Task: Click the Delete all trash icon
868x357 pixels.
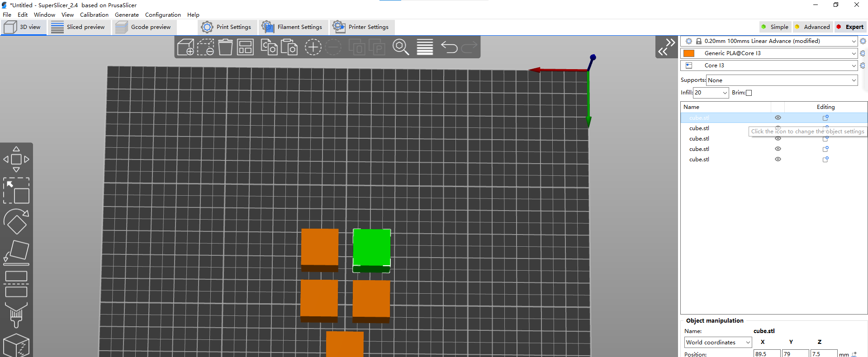Action: [x=225, y=47]
